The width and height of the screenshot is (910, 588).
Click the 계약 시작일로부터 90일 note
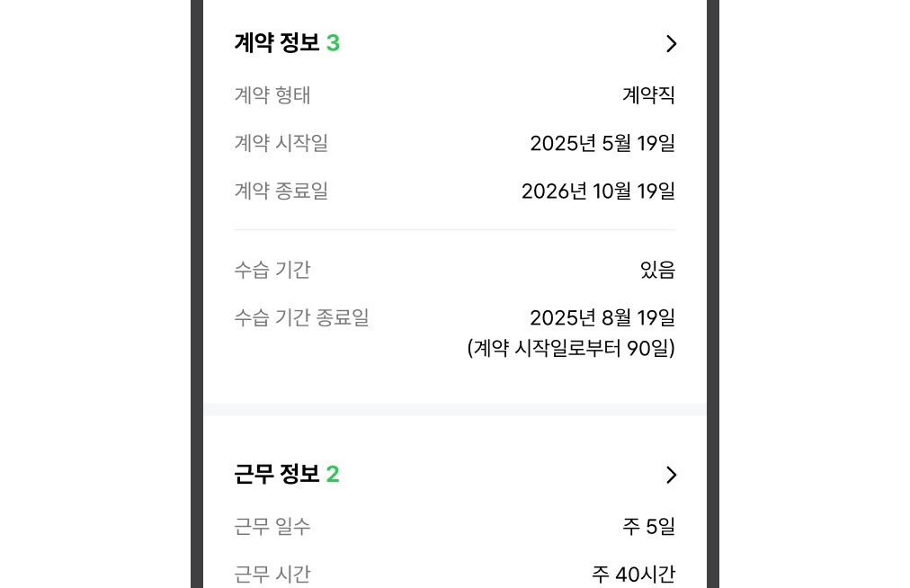point(571,348)
